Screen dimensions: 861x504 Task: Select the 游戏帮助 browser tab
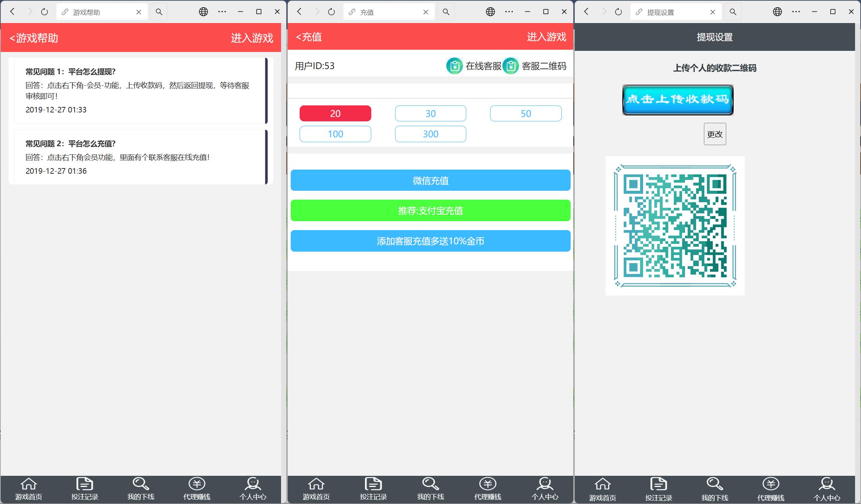(x=102, y=12)
